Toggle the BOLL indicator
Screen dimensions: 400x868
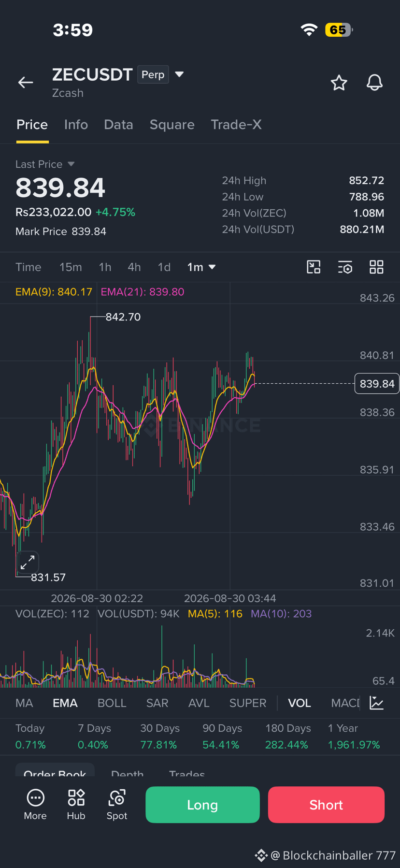pyautogui.click(x=112, y=703)
